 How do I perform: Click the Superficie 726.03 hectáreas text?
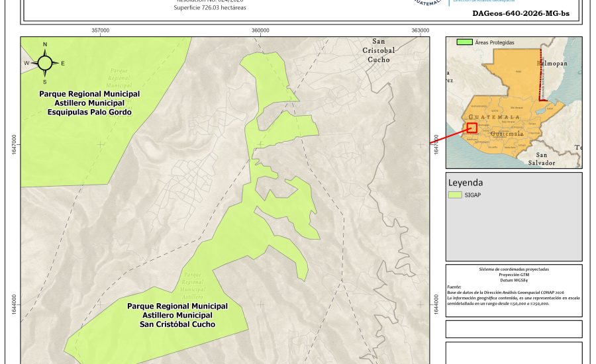[206, 8]
